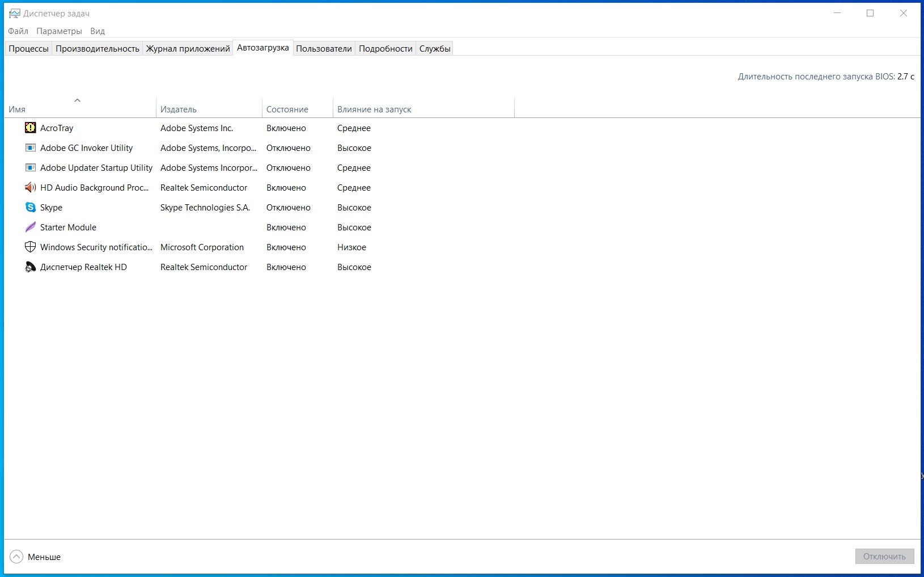Viewport: 924px width, 577px height.
Task: Switch to the Производительность tab
Action: [x=98, y=49]
